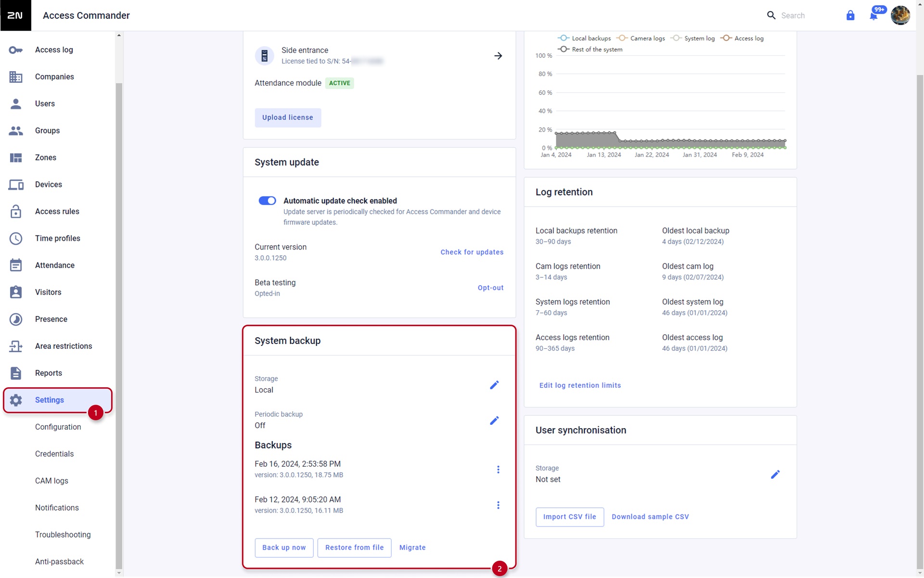Click the Reports document icon

tap(16, 373)
